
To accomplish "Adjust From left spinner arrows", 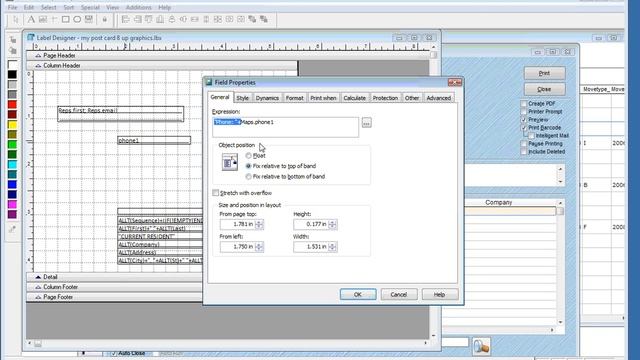I will (259, 247).
